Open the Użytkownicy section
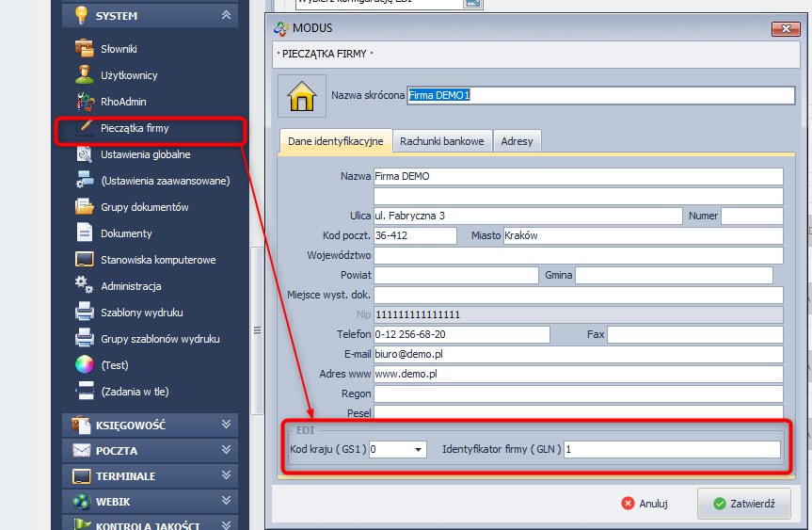The width and height of the screenshot is (812, 530). pyautogui.click(x=129, y=74)
